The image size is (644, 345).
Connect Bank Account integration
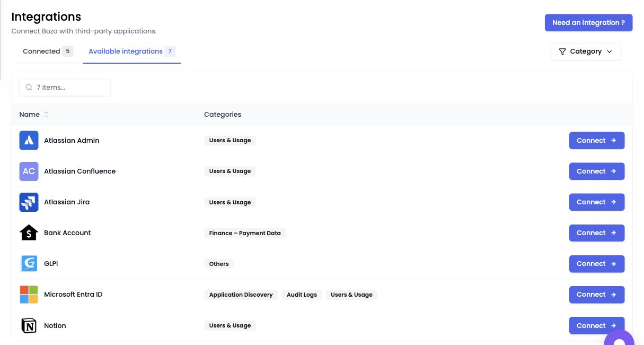click(x=597, y=233)
